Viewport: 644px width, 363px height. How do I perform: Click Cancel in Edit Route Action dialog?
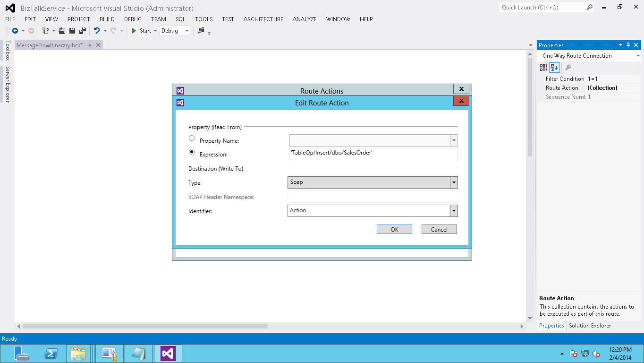(439, 229)
